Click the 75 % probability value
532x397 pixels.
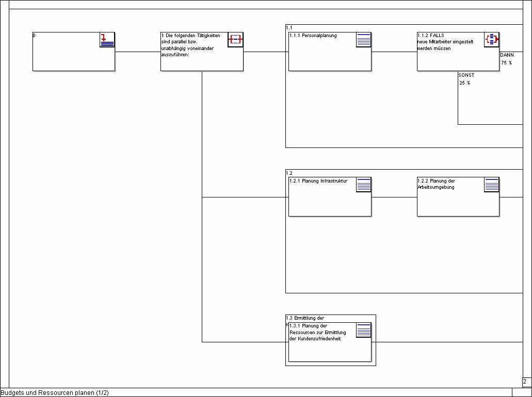click(506, 62)
